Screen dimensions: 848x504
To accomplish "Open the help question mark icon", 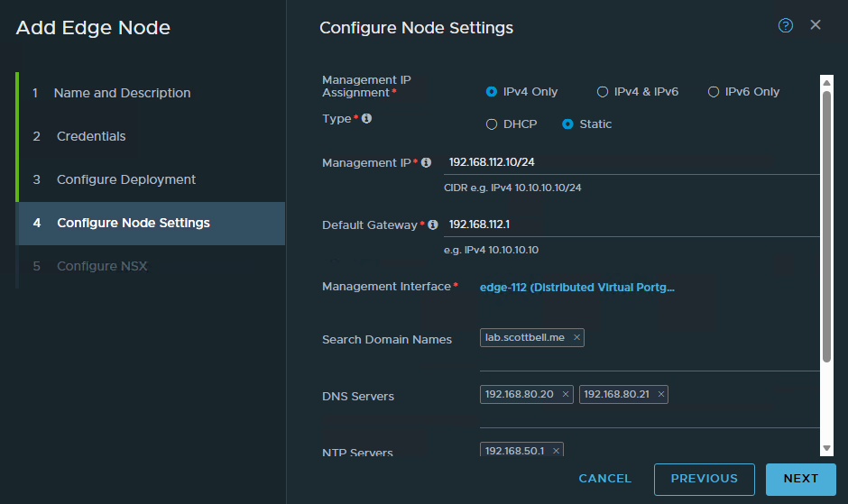I will [785, 25].
